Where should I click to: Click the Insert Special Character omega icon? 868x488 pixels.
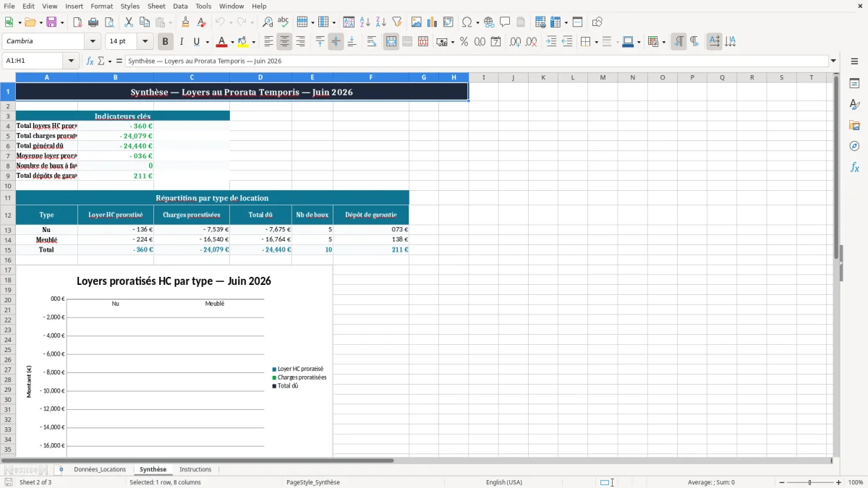(467, 22)
